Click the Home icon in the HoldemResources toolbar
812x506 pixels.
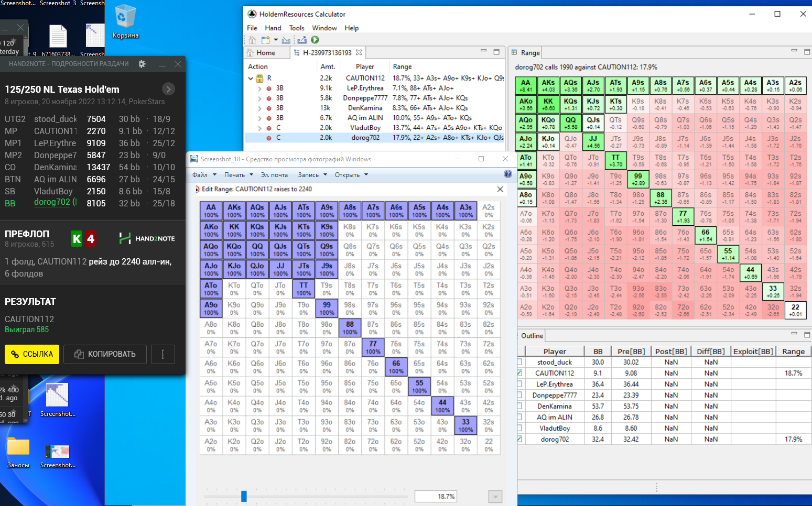252,40
